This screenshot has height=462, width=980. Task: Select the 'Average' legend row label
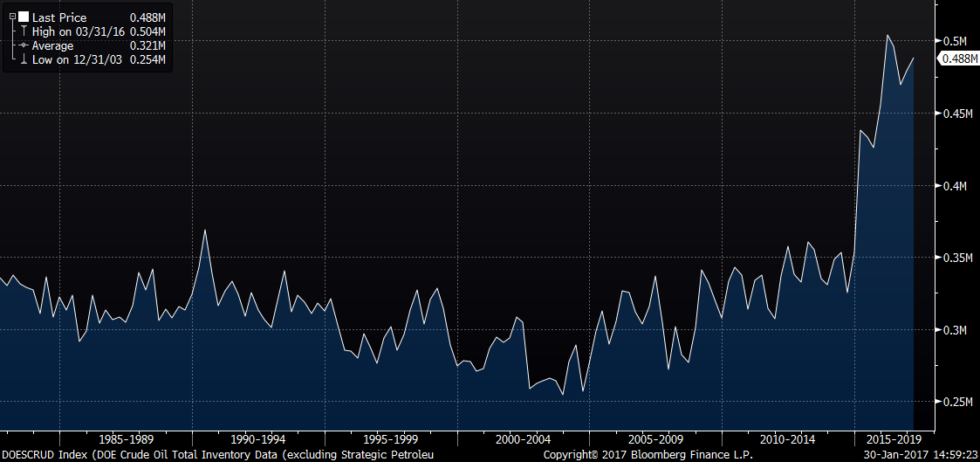52,45
